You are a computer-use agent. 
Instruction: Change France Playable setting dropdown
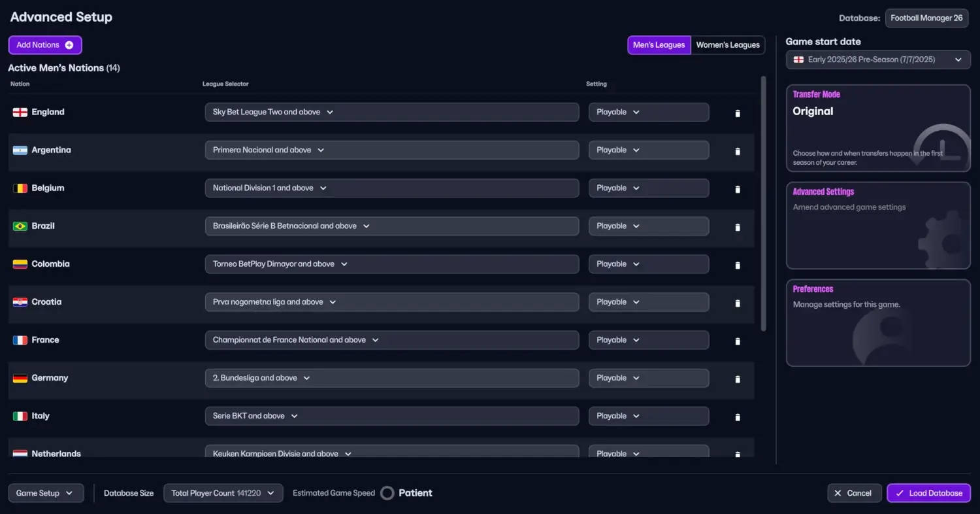649,339
